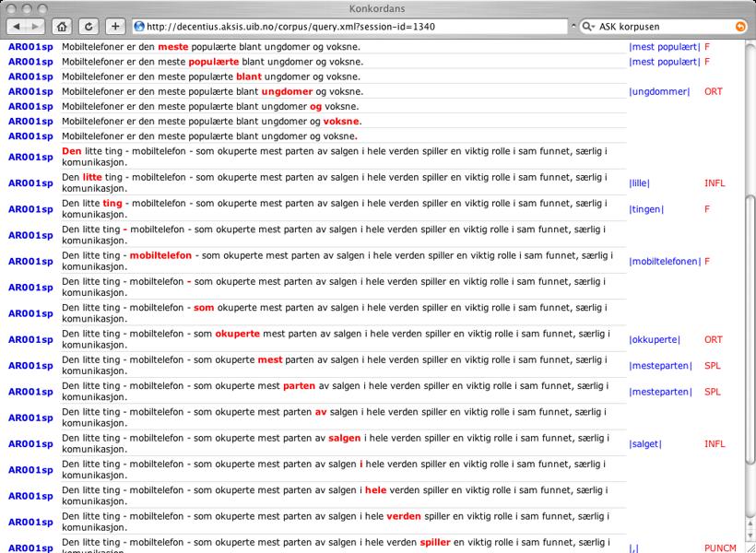Click red highlighted word 'ungdomer'
This screenshot has width=756, height=553.
point(288,91)
